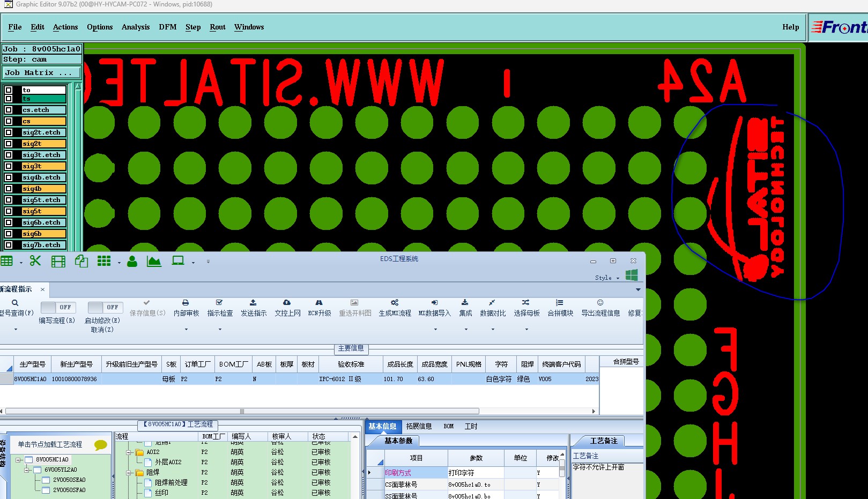This screenshot has height=499, width=868.
Task: Click the area chart icon
Action: [154, 261]
